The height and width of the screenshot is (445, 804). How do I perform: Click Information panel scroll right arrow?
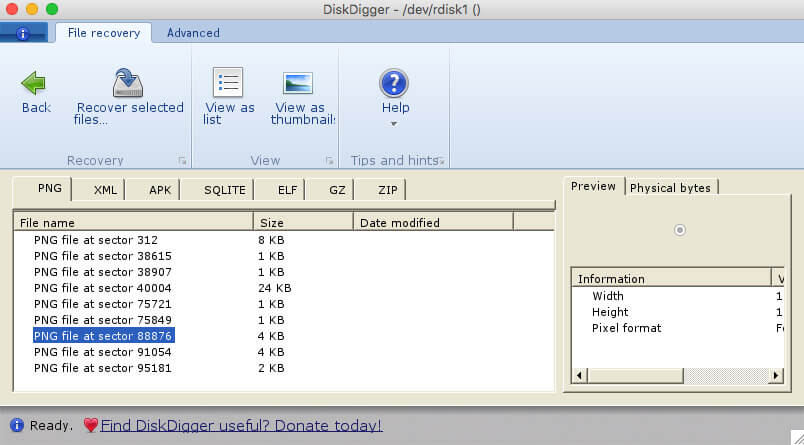click(x=776, y=376)
